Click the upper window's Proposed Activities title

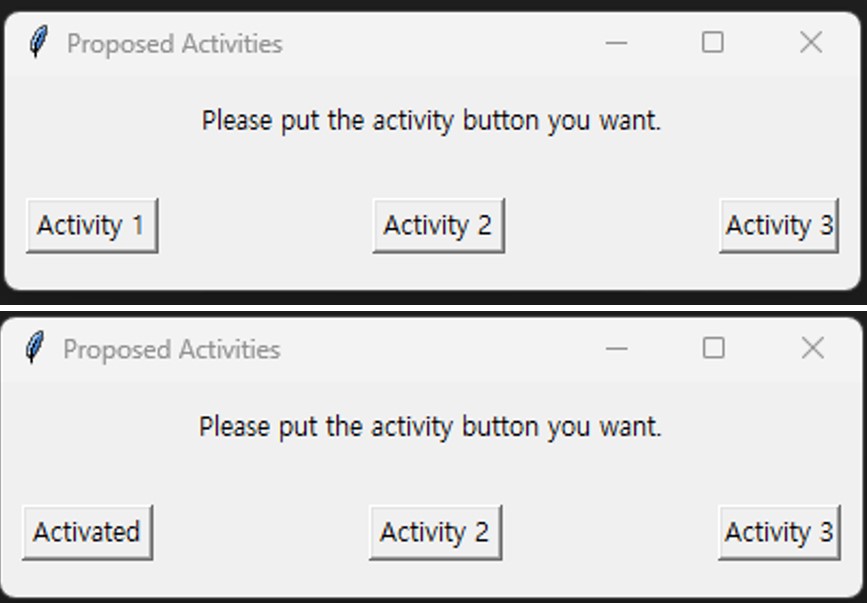pyautogui.click(x=174, y=44)
